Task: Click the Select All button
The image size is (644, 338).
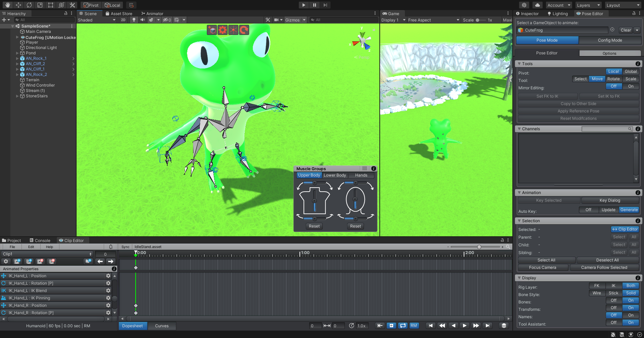Action: [546, 260]
